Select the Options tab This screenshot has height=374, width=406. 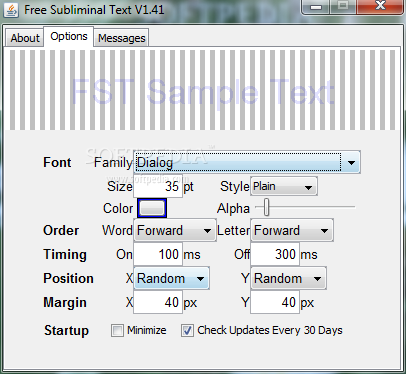[69, 36]
